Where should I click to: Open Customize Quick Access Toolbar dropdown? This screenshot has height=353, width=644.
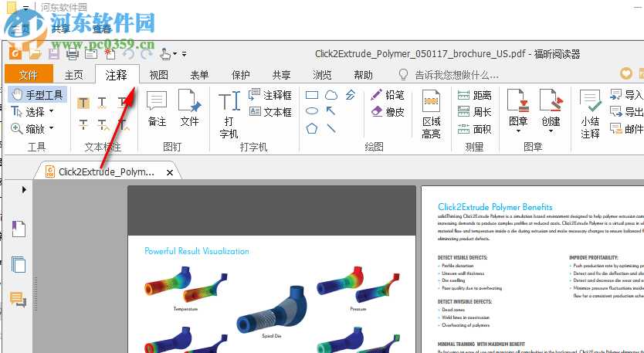tap(185, 54)
